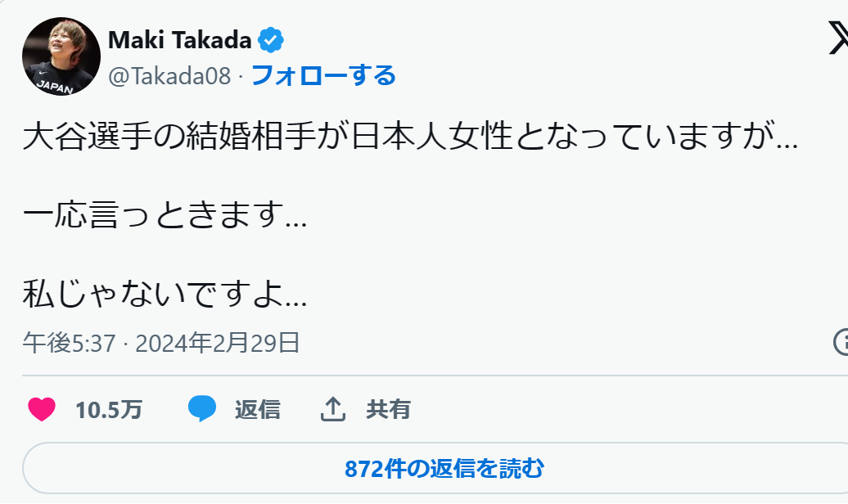Click the X logo icon
Image resolution: width=848 pixels, height=504 pixels.
pos(839,38)
